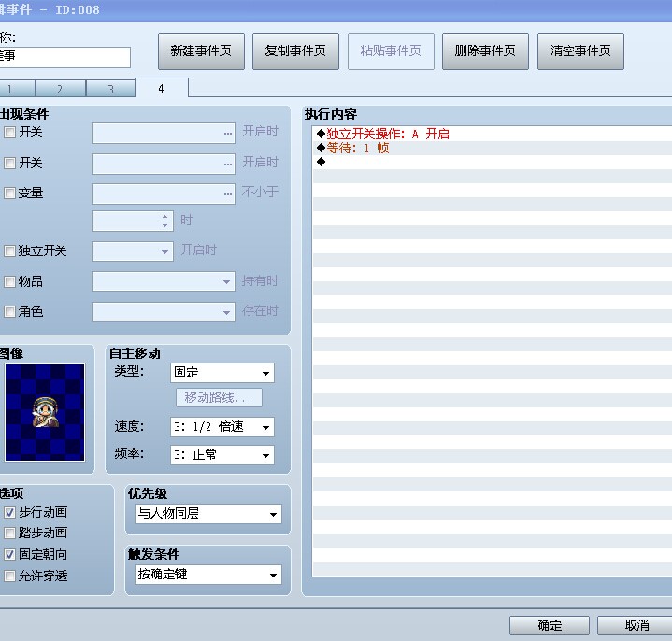Enable first 开关 condition checkbox
The height and width of the screenshot is (641, 672).
9,132
